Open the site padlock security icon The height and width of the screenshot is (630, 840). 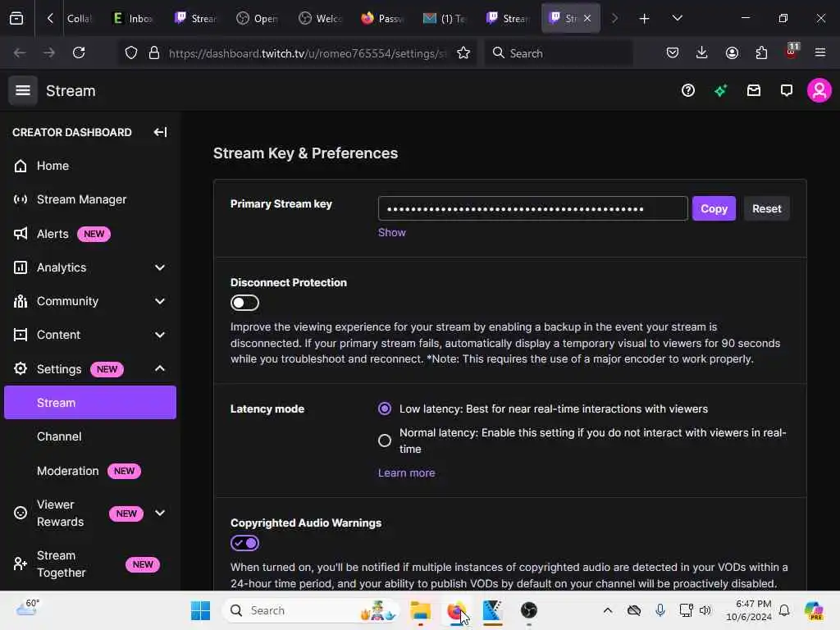(x=154, y=52)
